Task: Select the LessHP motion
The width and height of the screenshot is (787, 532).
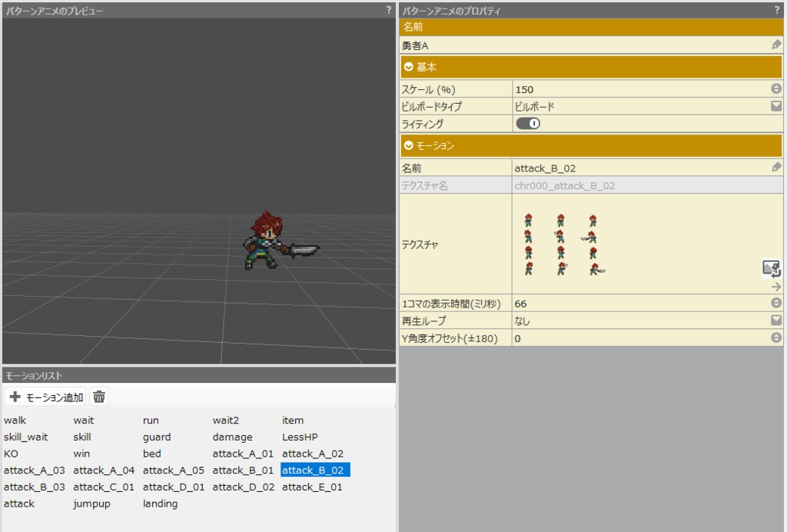Action: point(300,437)
